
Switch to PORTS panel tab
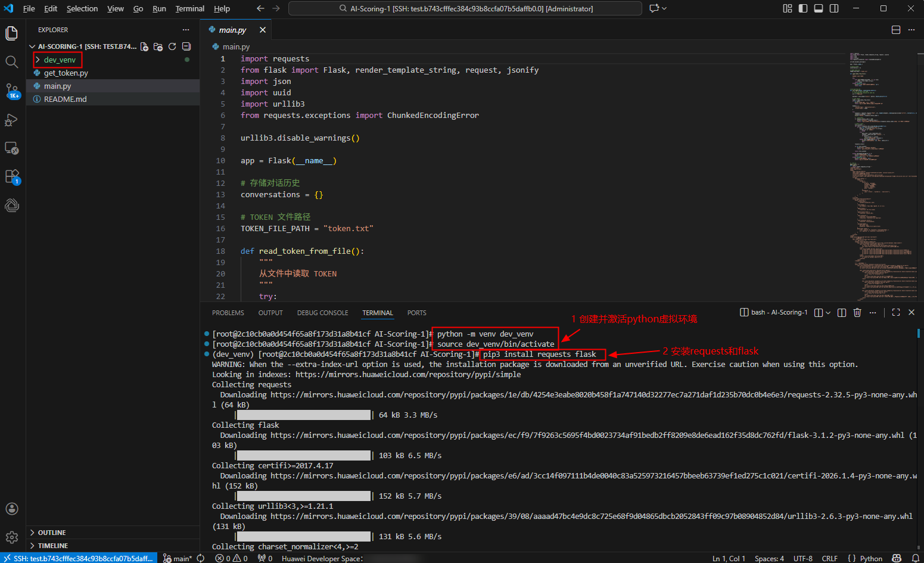[416, 313]
